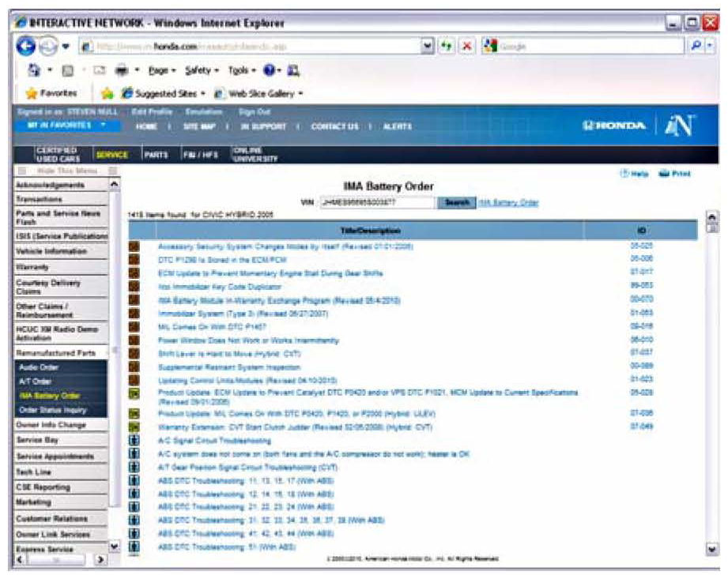Click the Search button next to VIN
728x575 pixels.
[457, 203]
